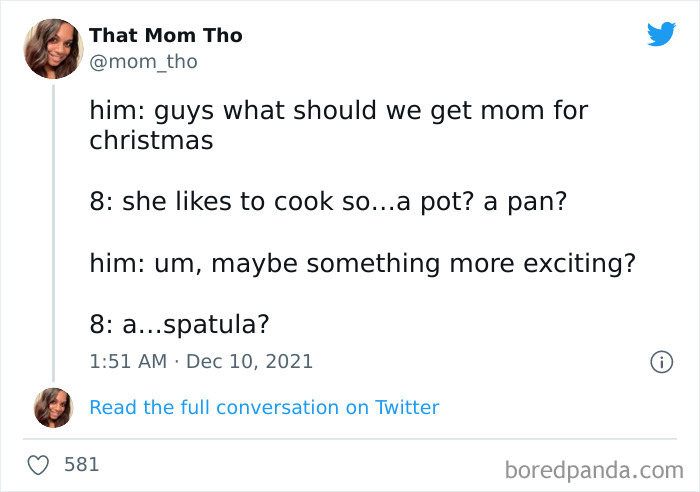Like the tweet with the heart icon
700x492 pixels.
click(39, 465)
